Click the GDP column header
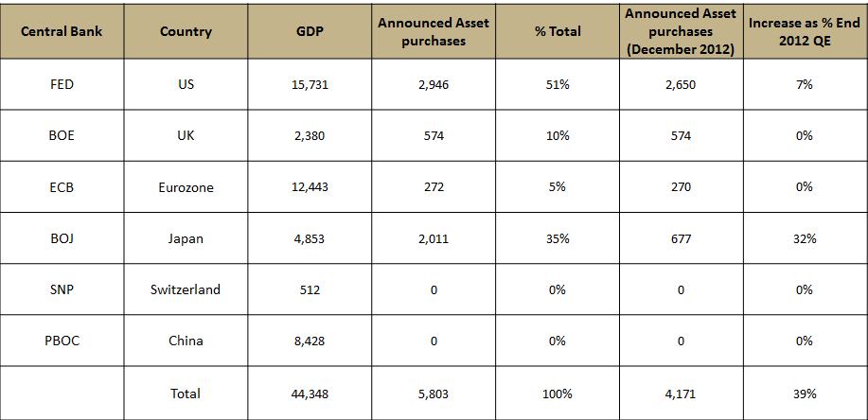Screen dimensions: 868x420 (310, 31)
